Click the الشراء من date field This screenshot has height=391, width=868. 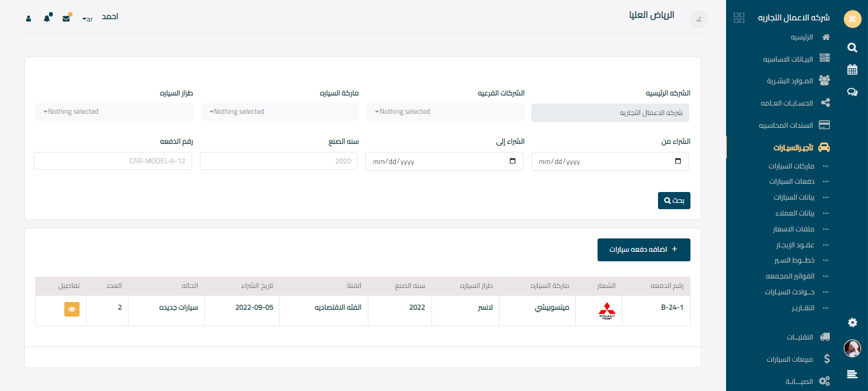[610, 161]
